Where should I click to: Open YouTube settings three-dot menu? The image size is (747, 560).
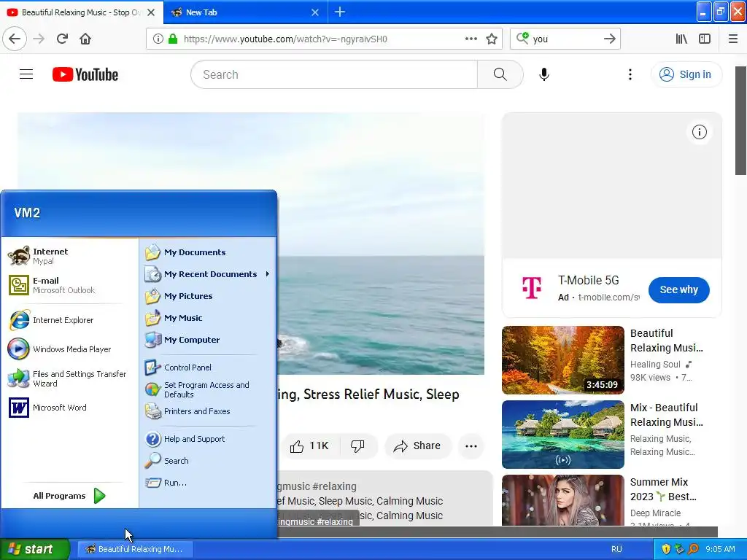click(630, 74)
